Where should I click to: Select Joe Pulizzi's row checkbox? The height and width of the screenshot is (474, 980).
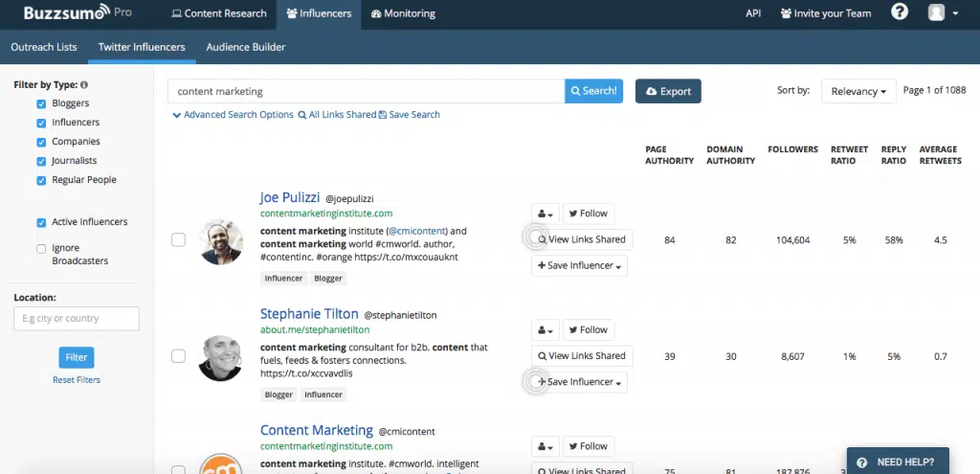[x=178, y=239]
